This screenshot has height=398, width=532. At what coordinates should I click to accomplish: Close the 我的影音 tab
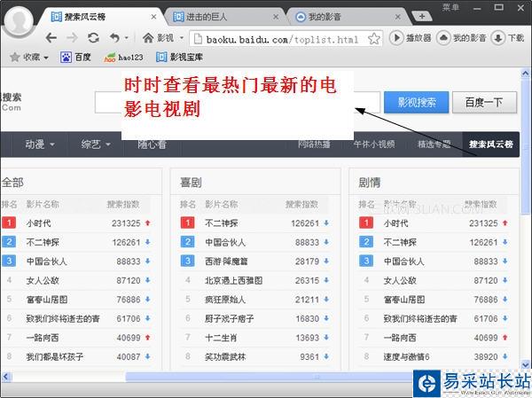(x=398, y=17)
